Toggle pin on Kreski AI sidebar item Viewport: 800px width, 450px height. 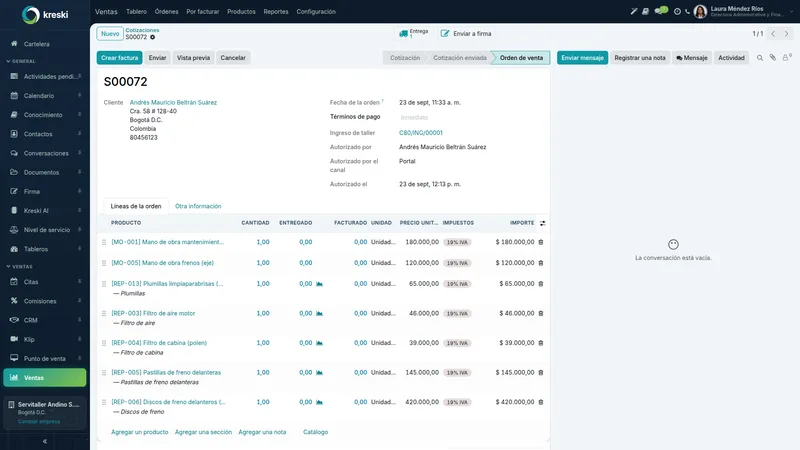point(80,210)
